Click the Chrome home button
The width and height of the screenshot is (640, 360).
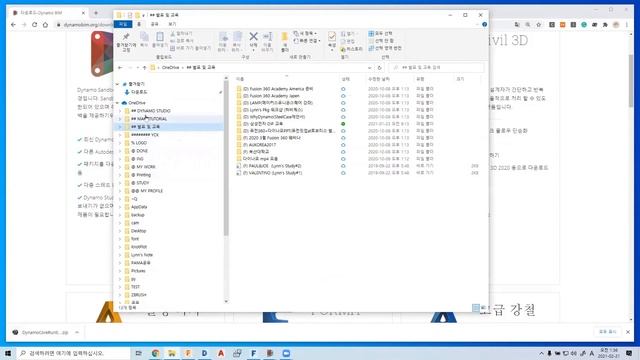45,24
